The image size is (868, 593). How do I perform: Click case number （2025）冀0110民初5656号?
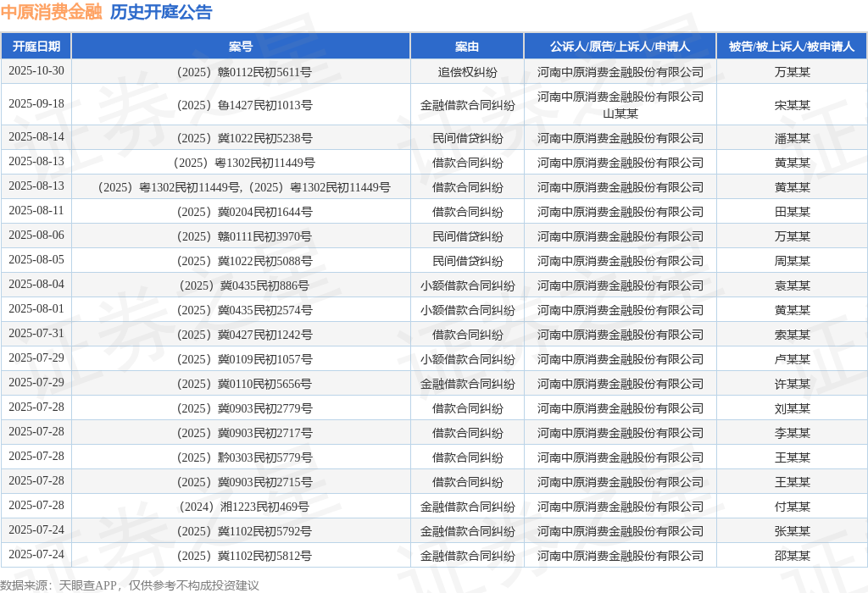pyautogui.click(x=241, y=384)
